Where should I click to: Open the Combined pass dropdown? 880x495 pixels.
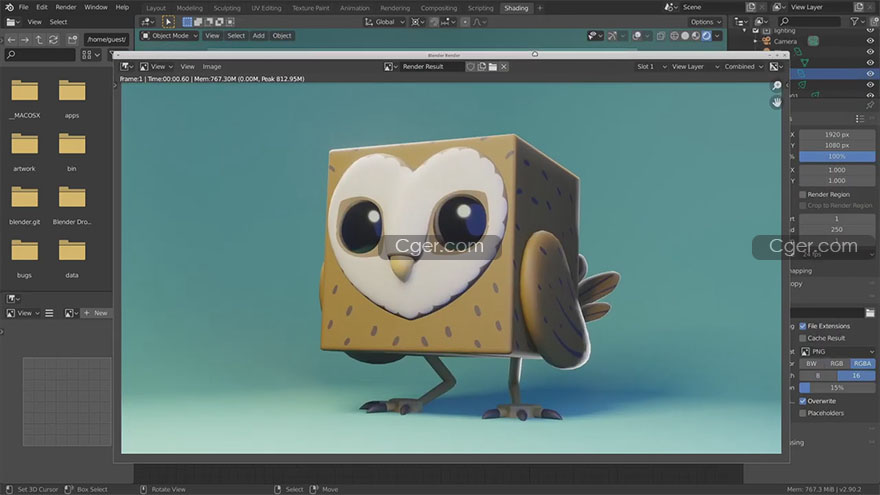(x=743, y=67)
